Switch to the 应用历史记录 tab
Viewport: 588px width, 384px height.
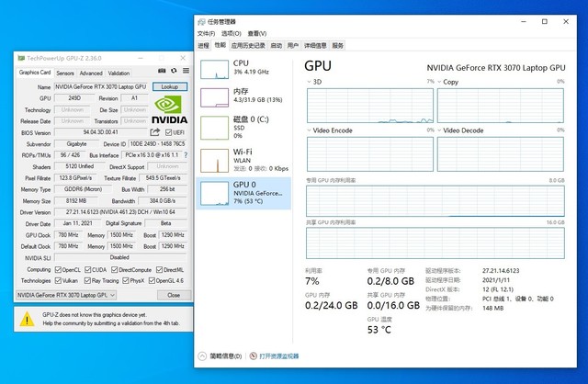coord(248,46)
